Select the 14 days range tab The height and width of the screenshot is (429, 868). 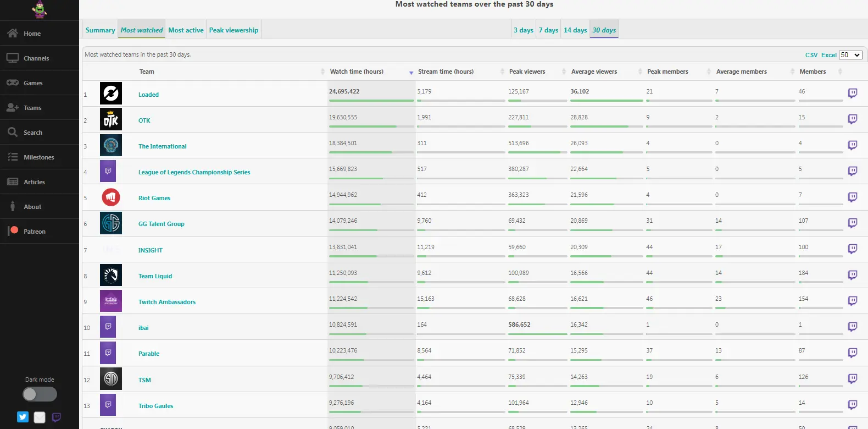click(x=575, y=30)
